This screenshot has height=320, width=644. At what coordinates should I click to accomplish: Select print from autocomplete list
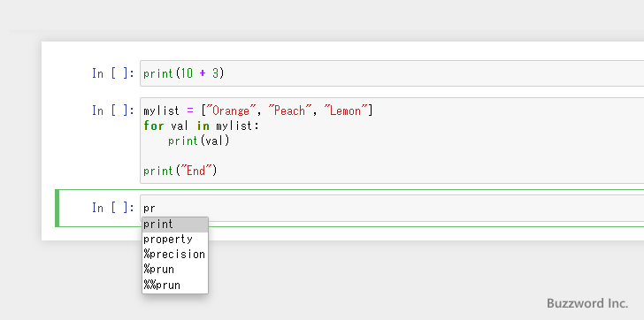pyautogui.click(x=175, y=225)
